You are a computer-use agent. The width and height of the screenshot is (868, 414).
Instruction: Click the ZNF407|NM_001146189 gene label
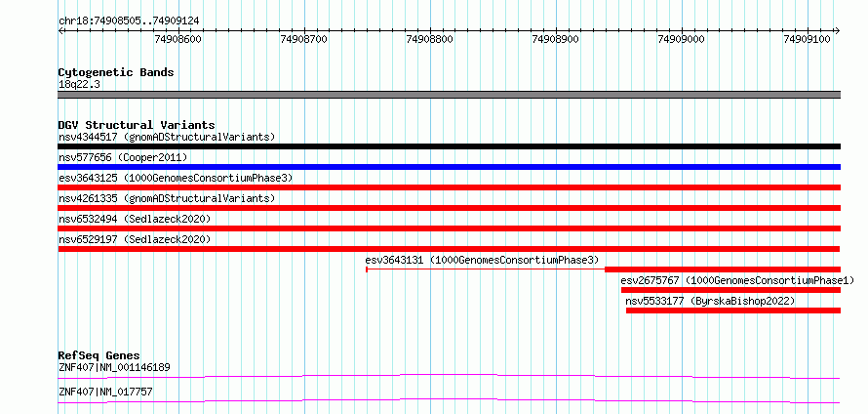(x=114, y=367)
